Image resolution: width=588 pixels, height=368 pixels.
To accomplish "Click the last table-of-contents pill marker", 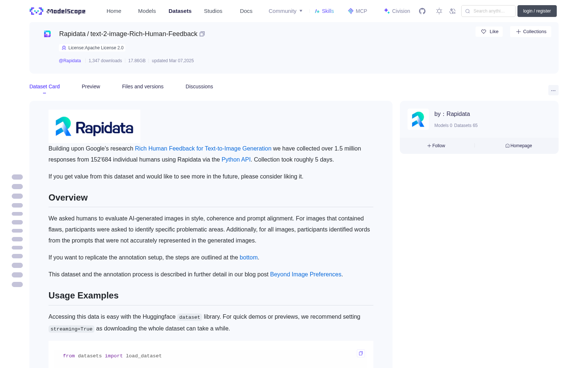I will tap(17, 284).
